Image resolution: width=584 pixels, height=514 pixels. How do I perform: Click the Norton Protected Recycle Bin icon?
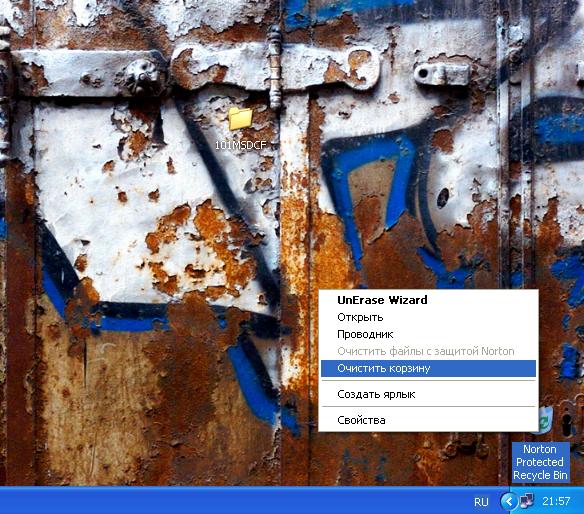point(546,421)
